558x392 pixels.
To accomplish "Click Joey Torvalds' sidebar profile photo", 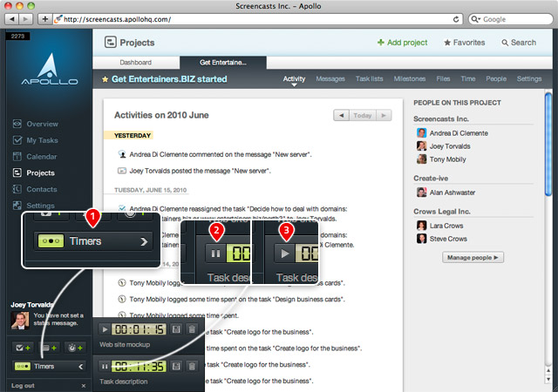I will pos(20,321).
